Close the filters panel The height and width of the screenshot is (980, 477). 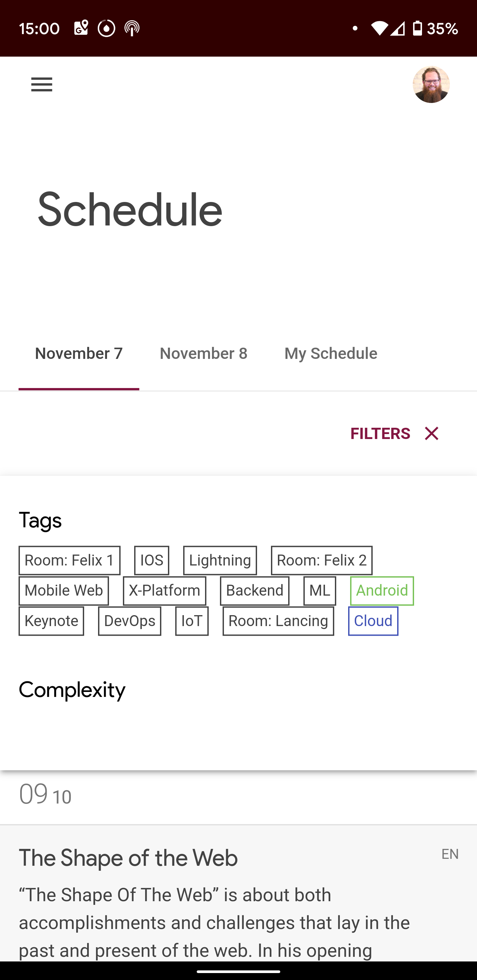[431, 433]
